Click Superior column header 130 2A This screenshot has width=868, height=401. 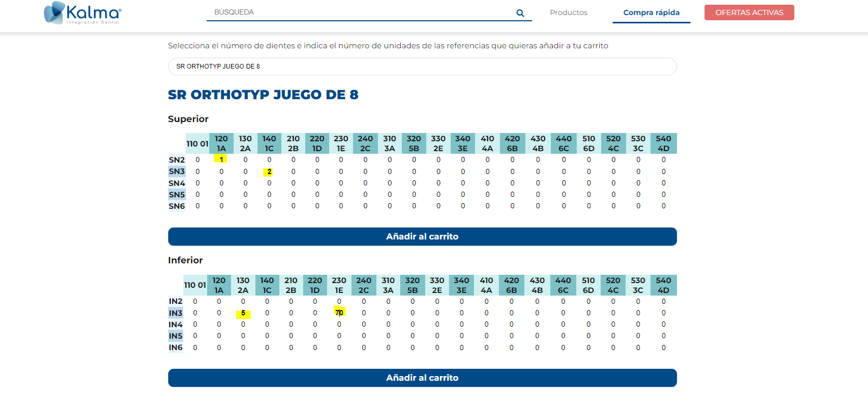point(245,143)
